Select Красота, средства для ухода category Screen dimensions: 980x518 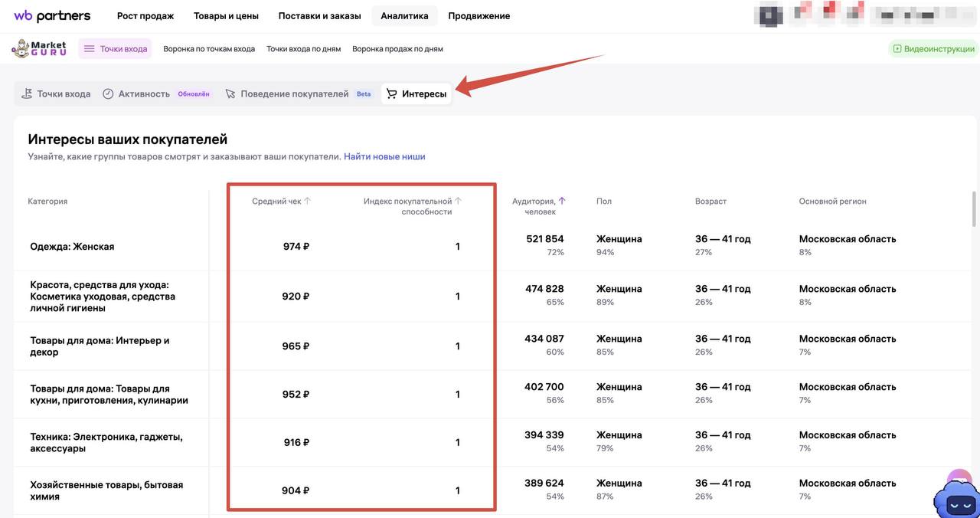click(x=103, y=297)
